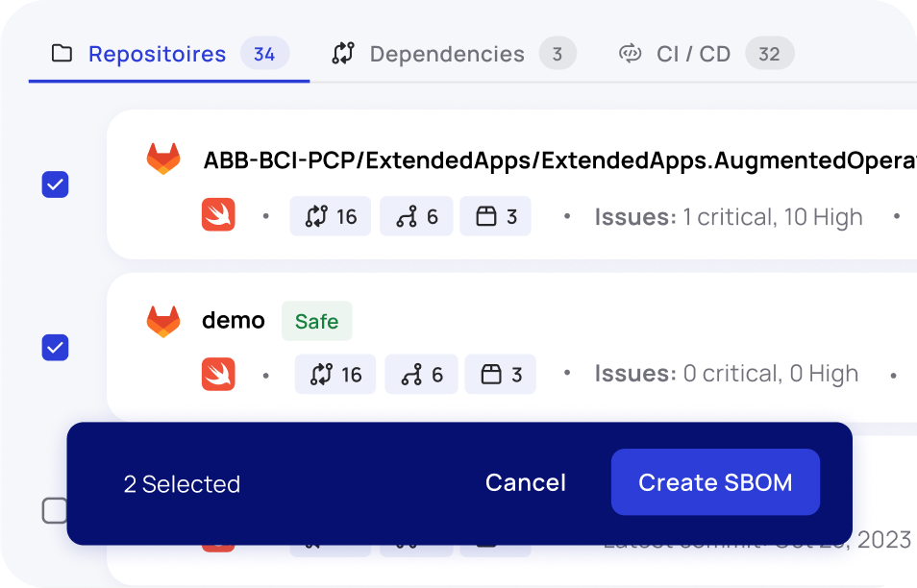917x588 pixels.
Task: Switch to the Dependencies tab
Action: click(x=447, y=54)
